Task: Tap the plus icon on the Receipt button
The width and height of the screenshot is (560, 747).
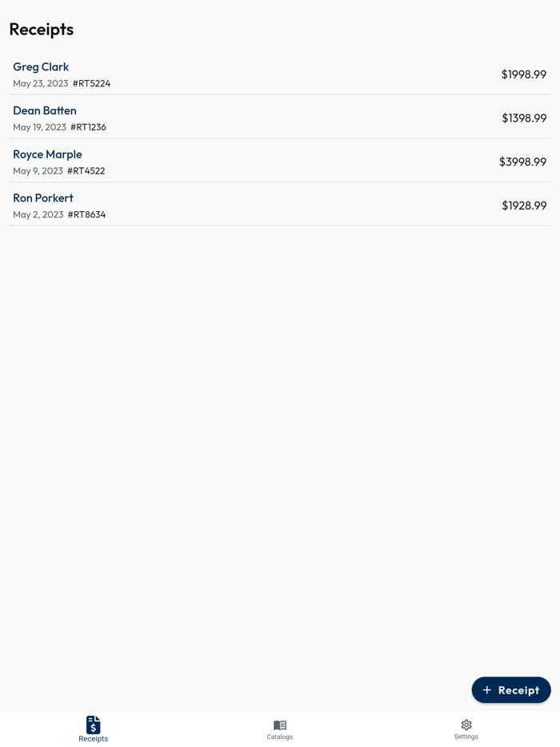Action: click(x=487, y=689)
